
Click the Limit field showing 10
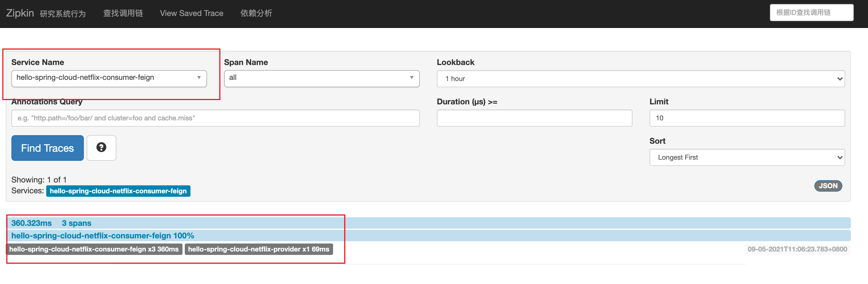pyautogui.click(x=747, y=118)
